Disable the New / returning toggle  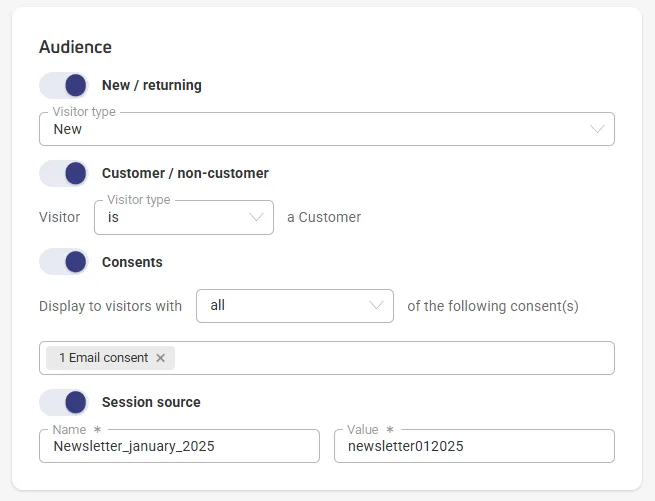click(64, 85)
